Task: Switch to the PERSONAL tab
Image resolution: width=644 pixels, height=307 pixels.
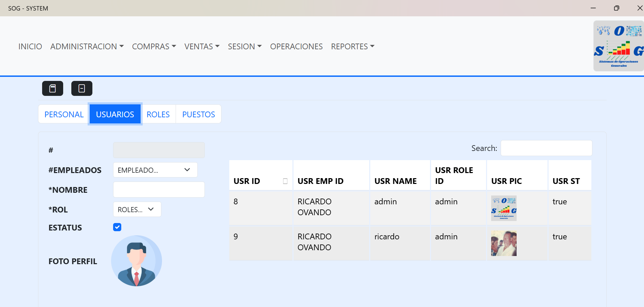Action: [x=64, y=114]
